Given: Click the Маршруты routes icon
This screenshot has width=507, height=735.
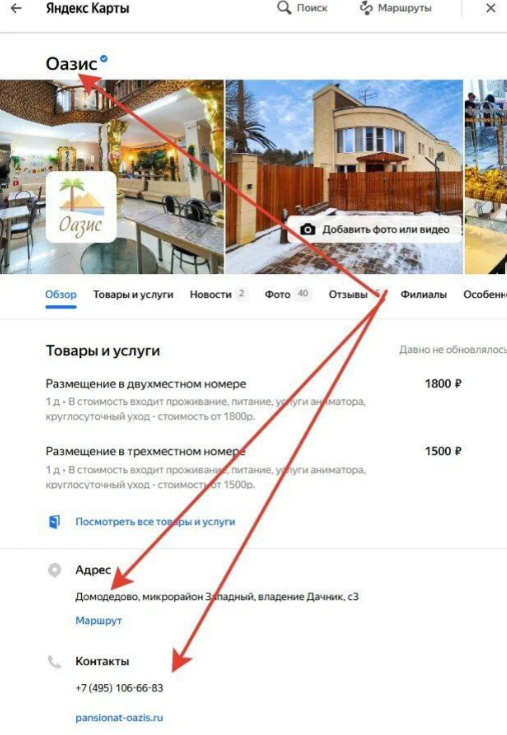Looking at the screenshot, I should pos(366,8).
